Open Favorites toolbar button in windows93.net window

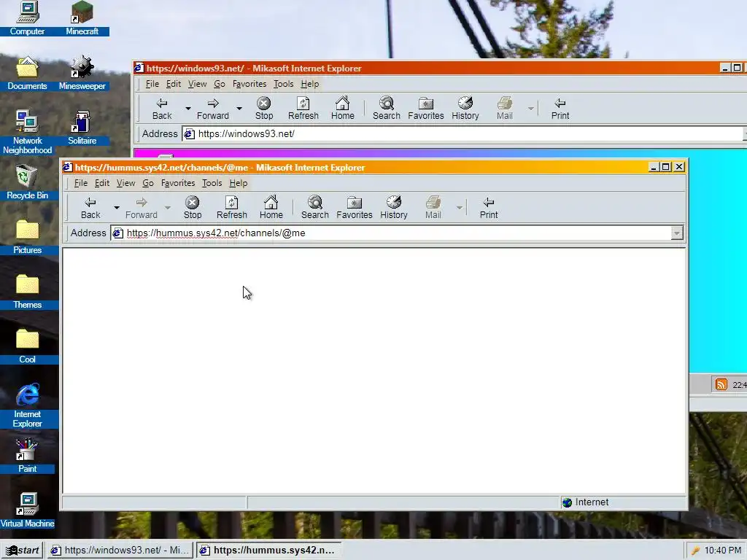(426, 109)
